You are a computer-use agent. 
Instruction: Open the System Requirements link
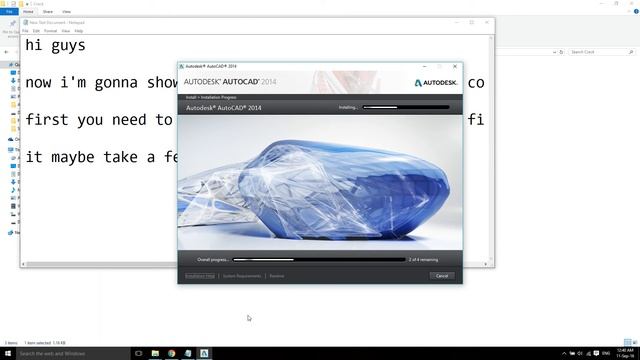click(242, 276)
